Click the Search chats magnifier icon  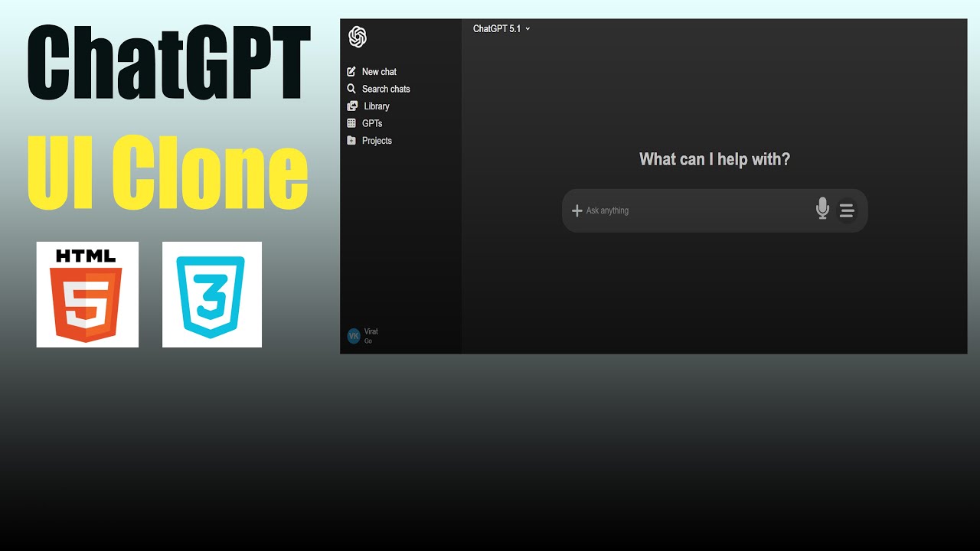351,89
